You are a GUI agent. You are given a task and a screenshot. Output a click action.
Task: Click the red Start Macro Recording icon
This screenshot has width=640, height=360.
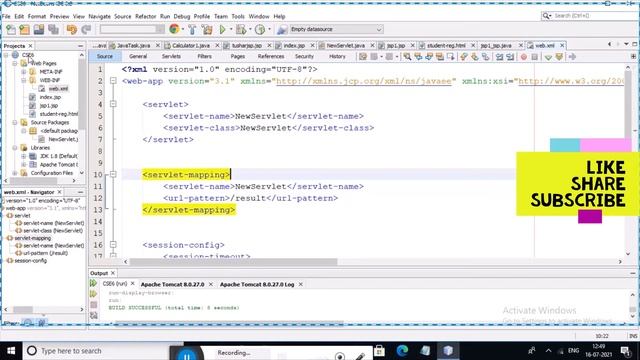[524, 57]
